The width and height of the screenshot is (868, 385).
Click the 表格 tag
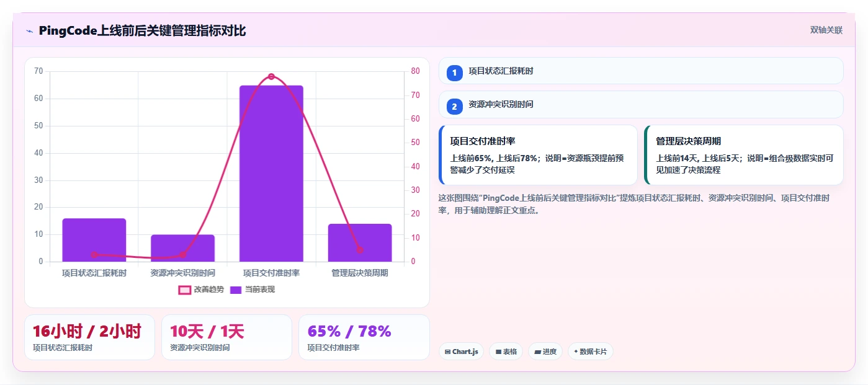[x=506, y=352]
